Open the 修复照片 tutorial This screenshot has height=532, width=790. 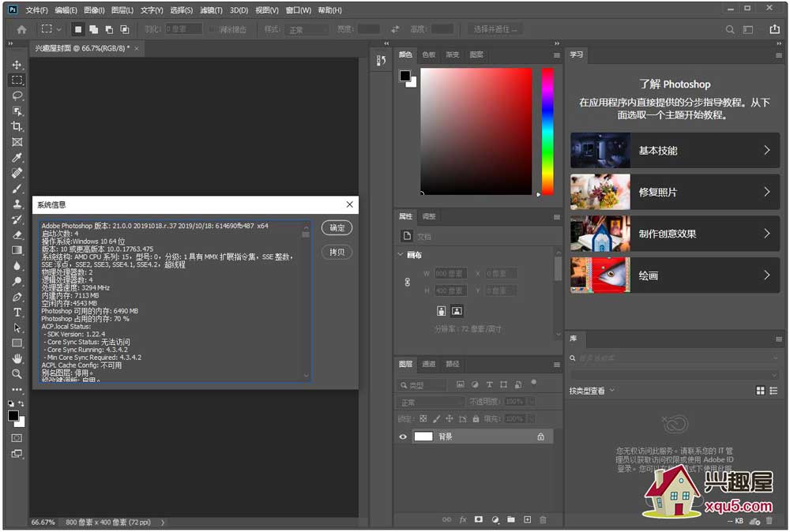click(675, 192)
